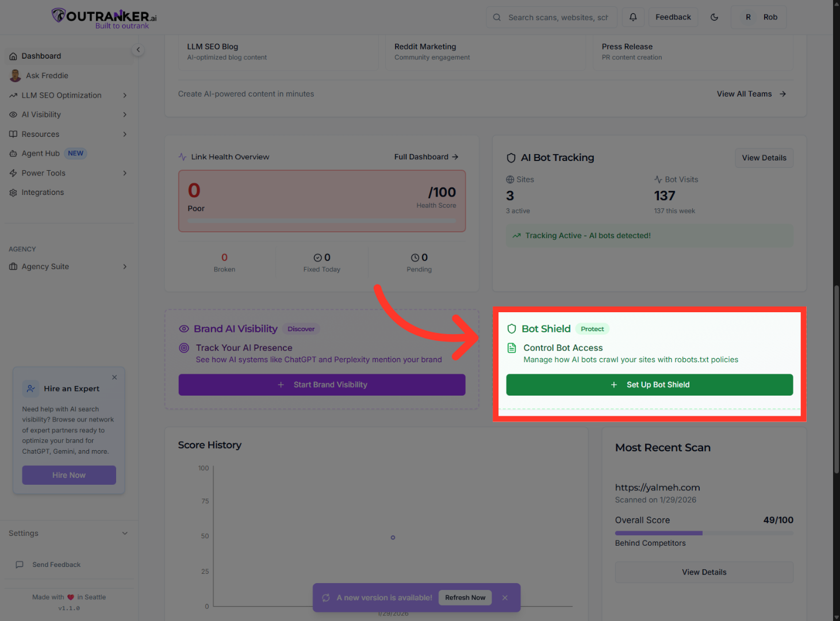Expand the Settings section
The height and width of the screenshot is (621, 840).
(x=125, y=534)
